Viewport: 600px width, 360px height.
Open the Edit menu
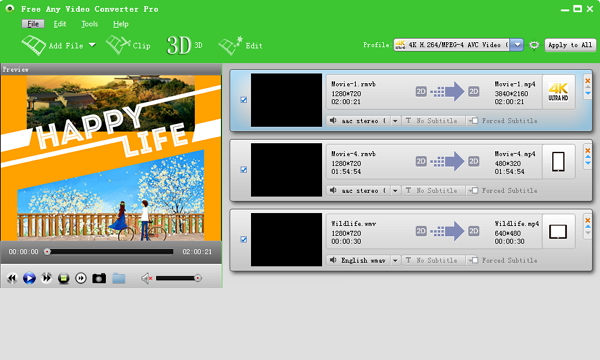[60, 24]
